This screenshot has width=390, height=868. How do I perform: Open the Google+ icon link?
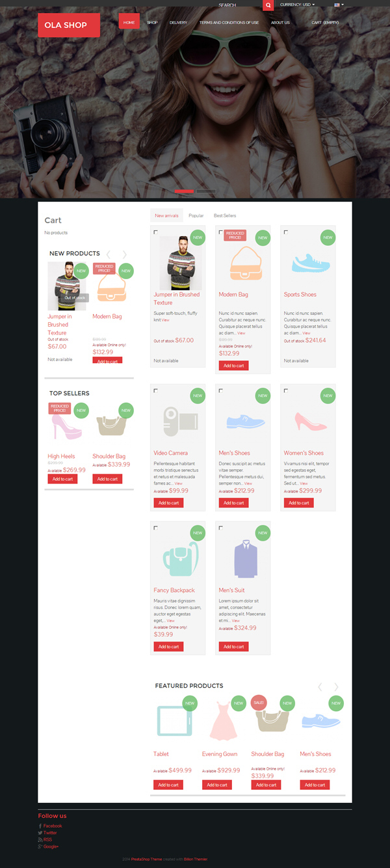[x=40, y=847]
